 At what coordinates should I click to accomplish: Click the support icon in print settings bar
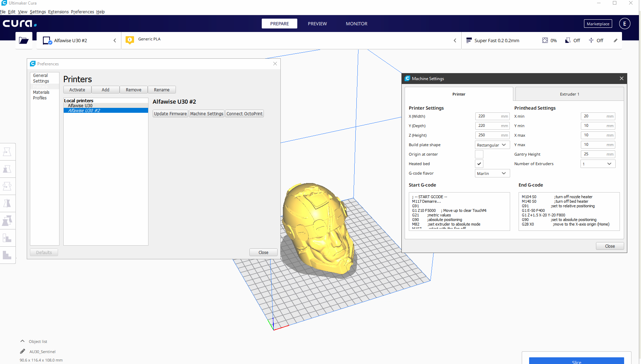568,40
